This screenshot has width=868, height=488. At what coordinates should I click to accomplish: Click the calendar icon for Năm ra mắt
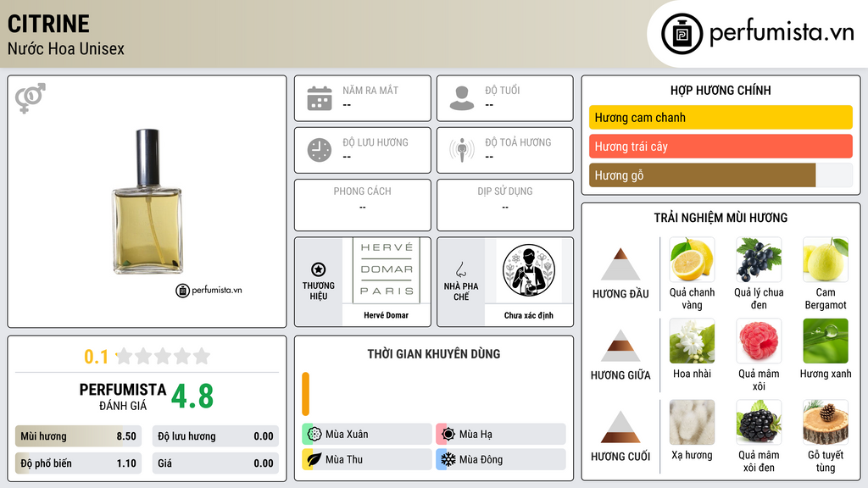pos(320,98)
